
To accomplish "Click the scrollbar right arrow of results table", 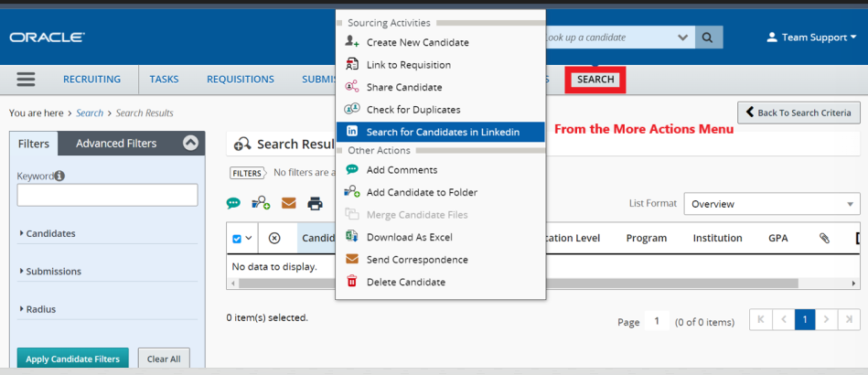I will click(x=853, y=283).
